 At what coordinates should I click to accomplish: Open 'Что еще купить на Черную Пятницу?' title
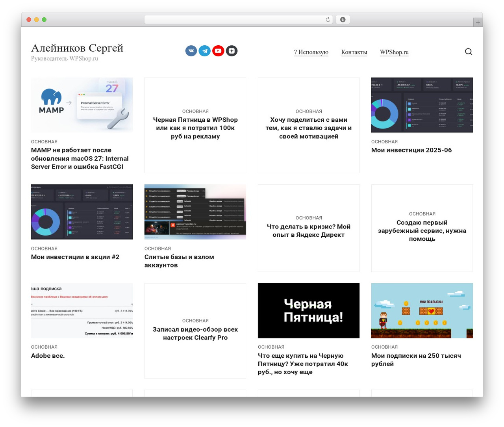[303, 364]
